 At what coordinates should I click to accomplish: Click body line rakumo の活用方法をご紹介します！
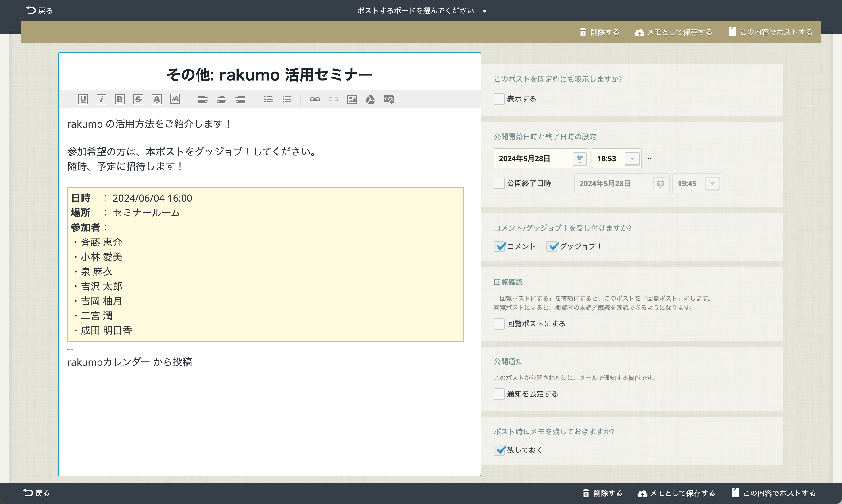click(149, 124)
